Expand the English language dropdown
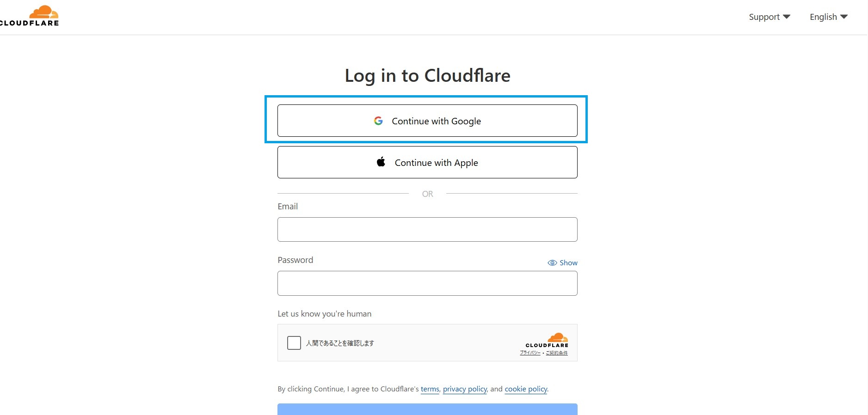868x415 pixels. (828, 17)
